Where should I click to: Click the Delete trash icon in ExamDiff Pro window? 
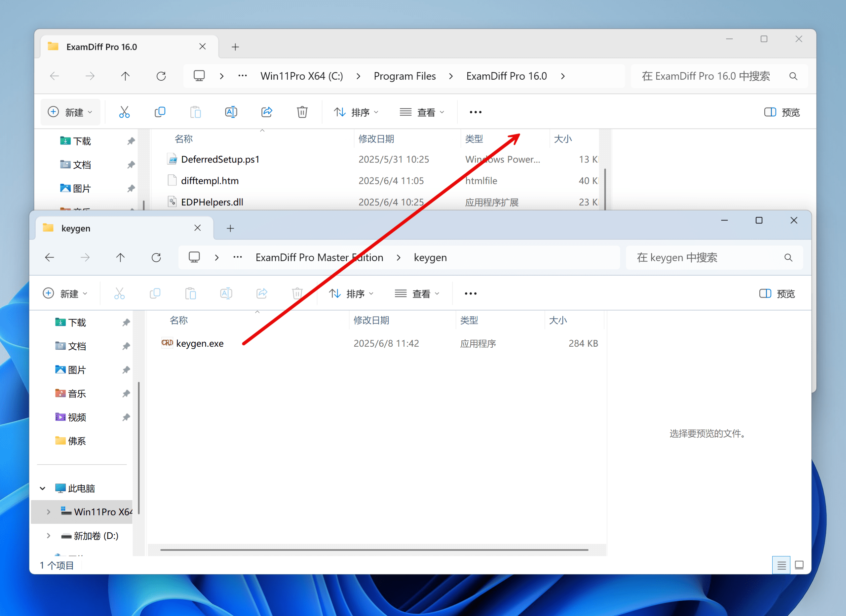302,112
